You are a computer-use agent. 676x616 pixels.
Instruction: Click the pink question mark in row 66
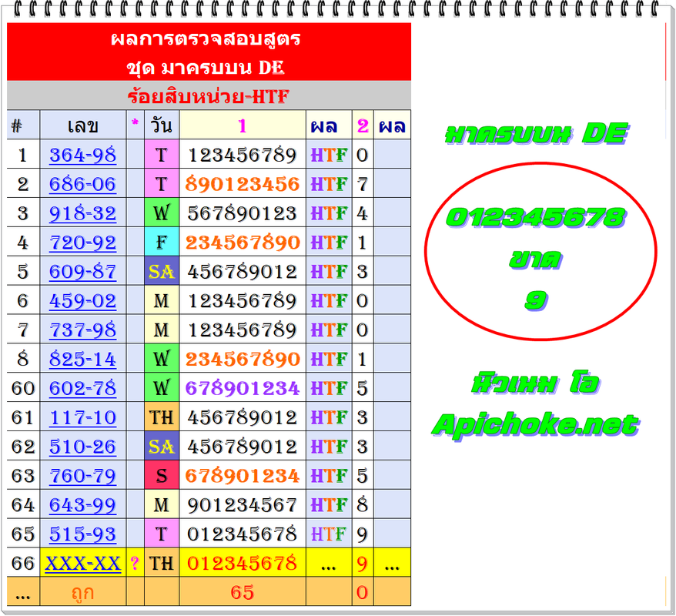coord(135,563)
